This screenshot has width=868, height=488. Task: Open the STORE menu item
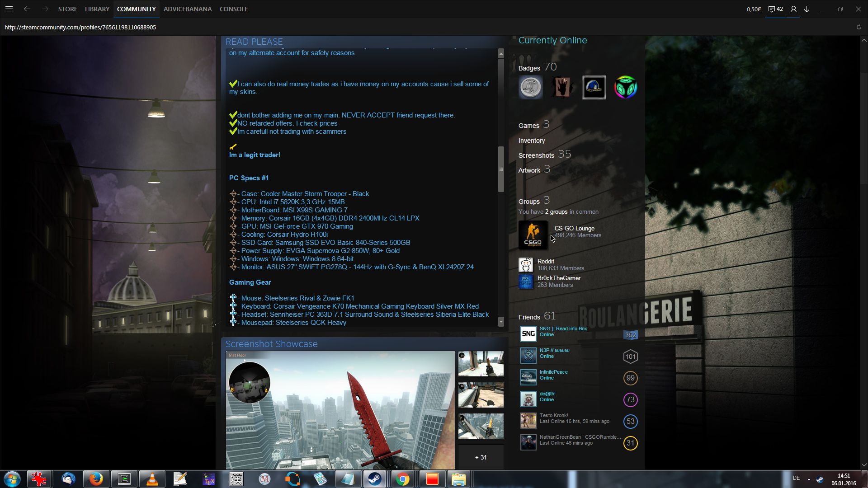point(68,9)
